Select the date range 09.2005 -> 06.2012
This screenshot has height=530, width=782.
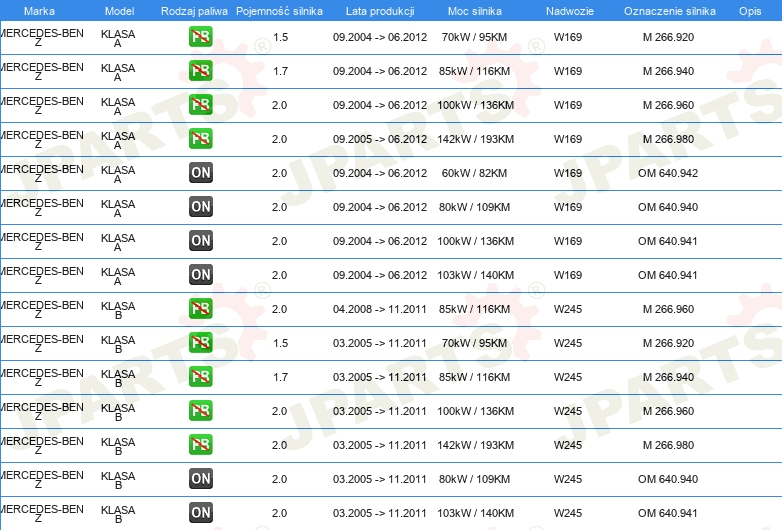[380, 139]
